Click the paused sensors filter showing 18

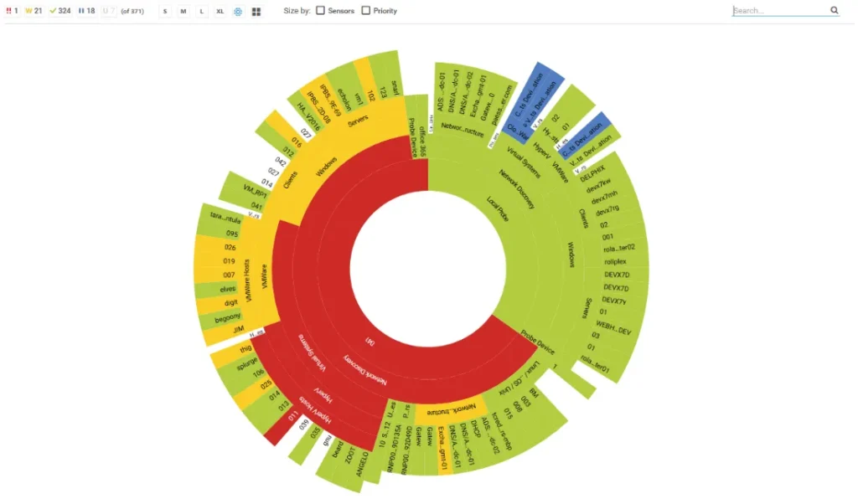pos(86,11)
